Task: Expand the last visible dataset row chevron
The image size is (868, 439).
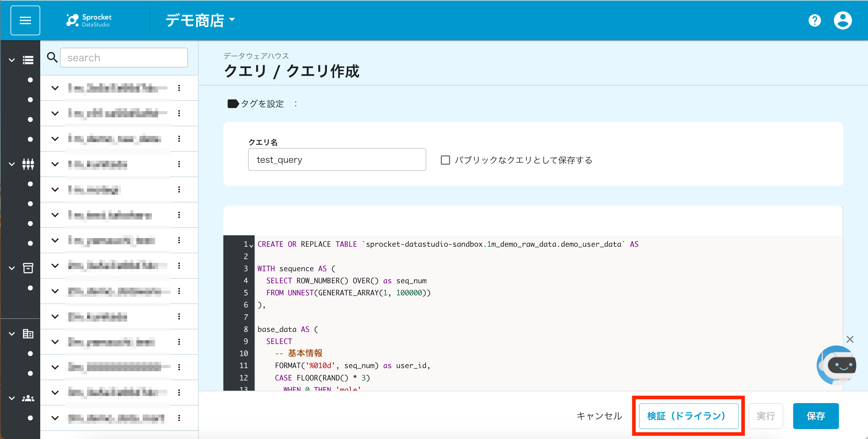Action: tap(55, 418)
